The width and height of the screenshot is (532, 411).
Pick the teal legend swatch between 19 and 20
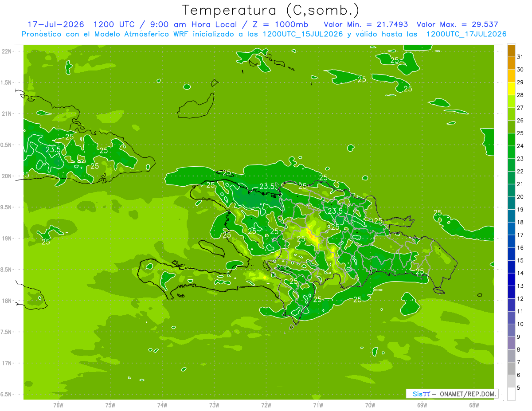(511, 203)
